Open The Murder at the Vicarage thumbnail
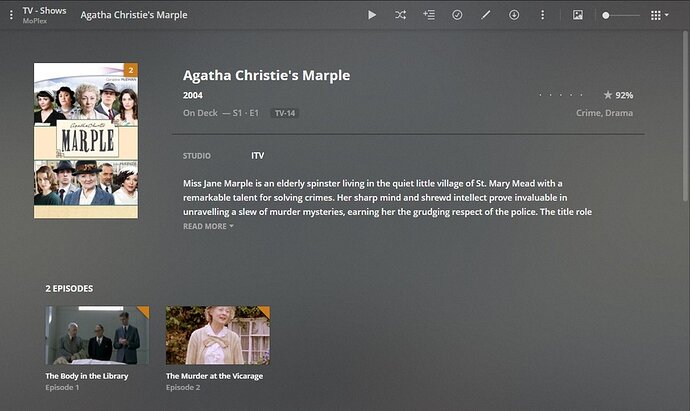This screenshot has width=690, height=411. (218, 335)
